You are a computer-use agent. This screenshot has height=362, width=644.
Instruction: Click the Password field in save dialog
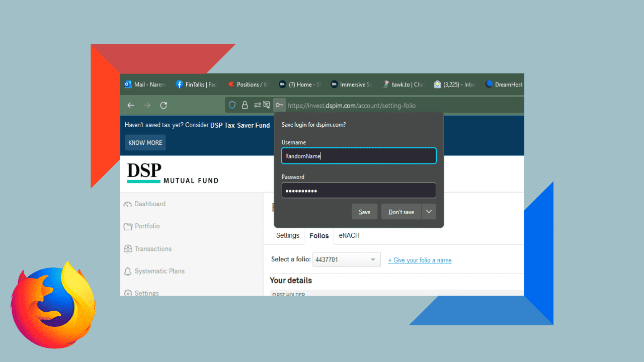(x=359, y=191)
